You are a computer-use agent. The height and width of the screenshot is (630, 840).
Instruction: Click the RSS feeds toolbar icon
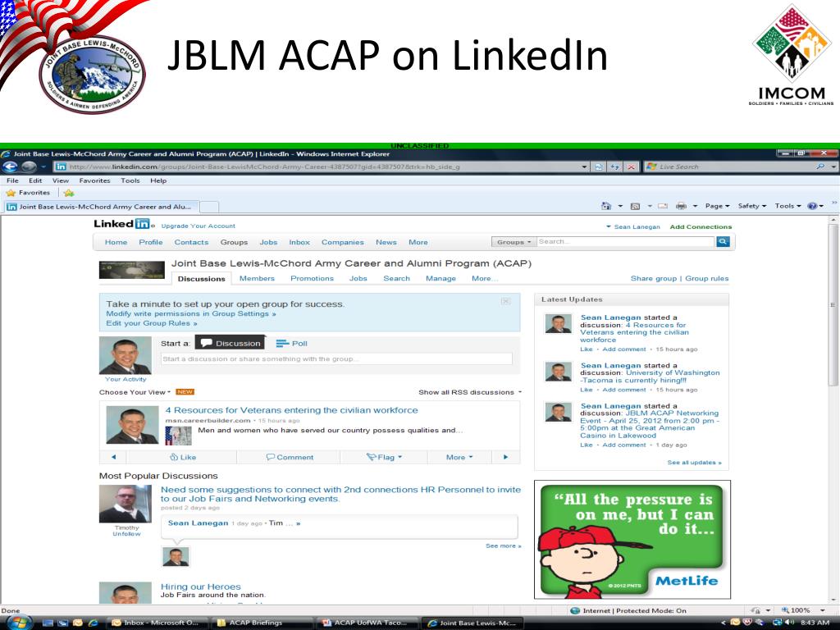pos(636,206)
